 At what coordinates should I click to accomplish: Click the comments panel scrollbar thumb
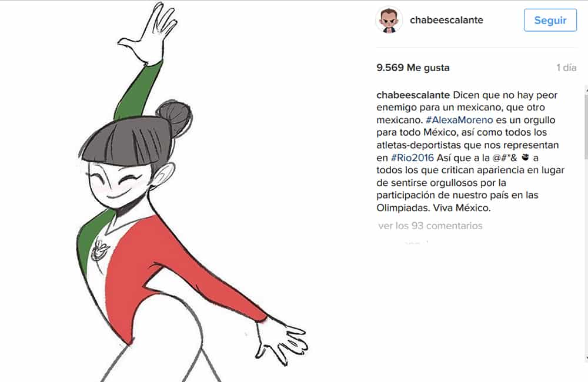pyautogui.click(x=586, y=126)
